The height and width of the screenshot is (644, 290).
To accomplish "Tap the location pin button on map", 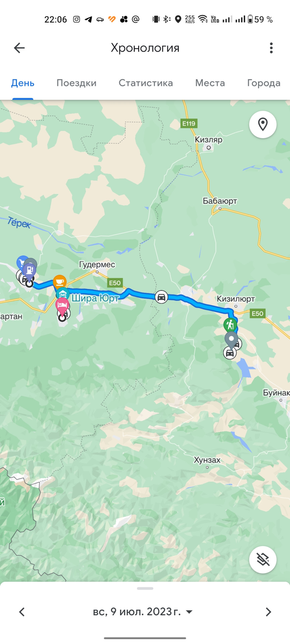I will 263,124.
